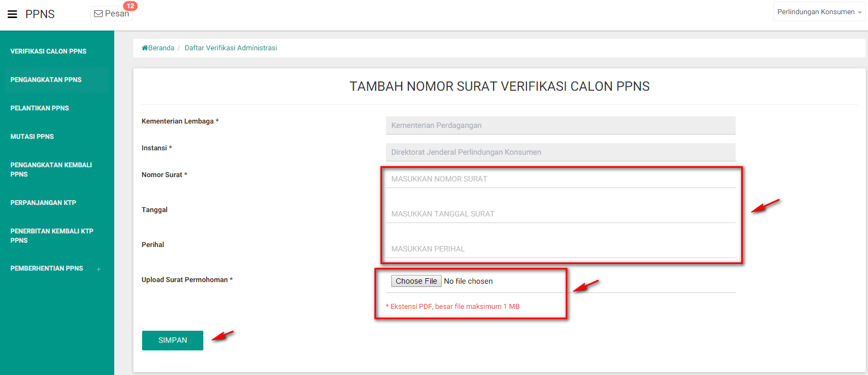Focus the Tanggal surat date field

tap(560, 214)
